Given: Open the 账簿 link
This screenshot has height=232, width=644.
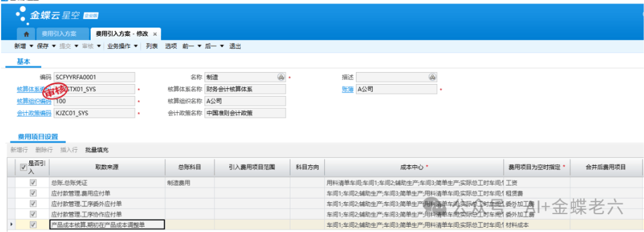Looking at the screenshot, I should [348, 89].
